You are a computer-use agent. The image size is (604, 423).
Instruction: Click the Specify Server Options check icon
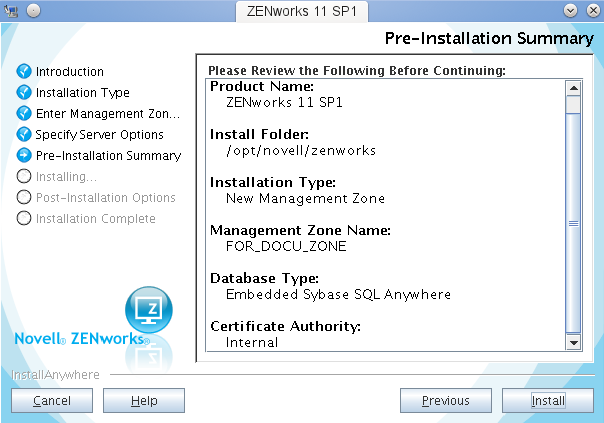click(x=25, y=134)
